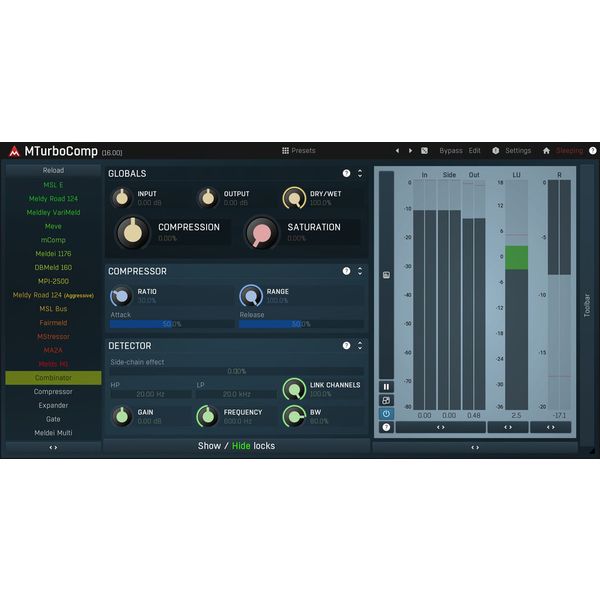
Task: Click the HP frequency field
Action: pos(151,394)
